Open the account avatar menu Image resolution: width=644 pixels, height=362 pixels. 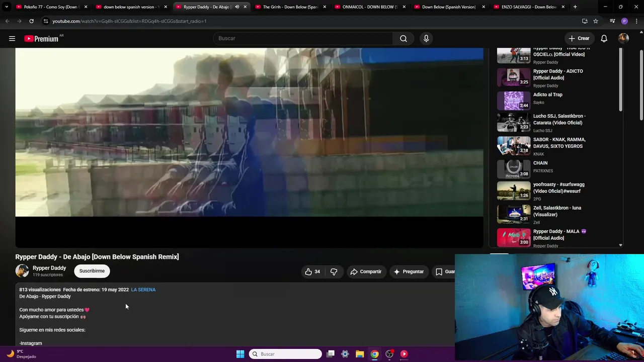coord(623,38)
